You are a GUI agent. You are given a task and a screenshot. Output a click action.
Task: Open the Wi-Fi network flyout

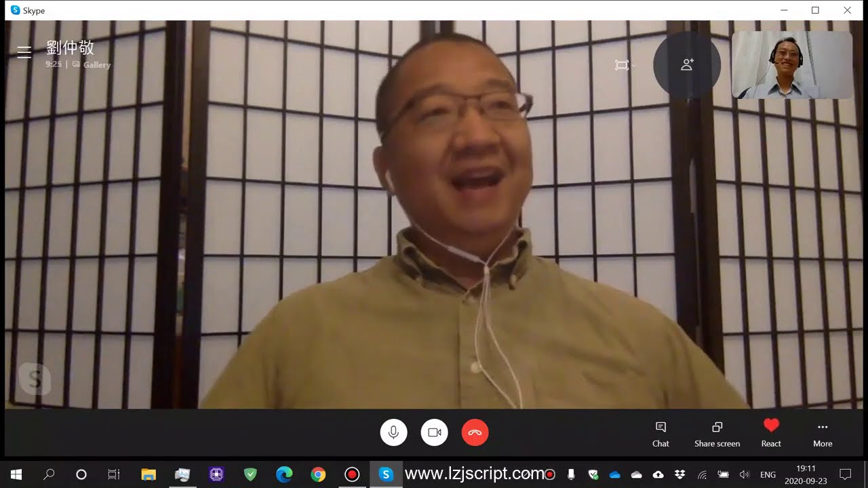coord(702,474)
